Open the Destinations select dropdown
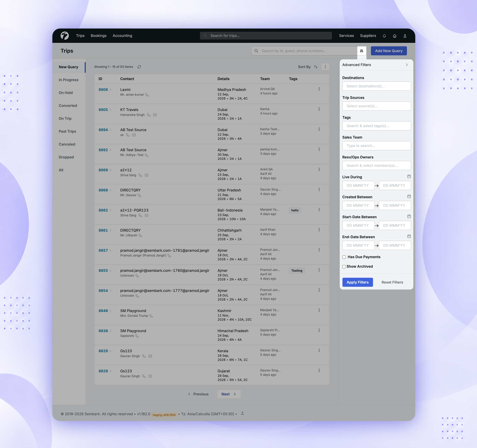The height and width of the screenshot is (448, 477). point(376,86)
